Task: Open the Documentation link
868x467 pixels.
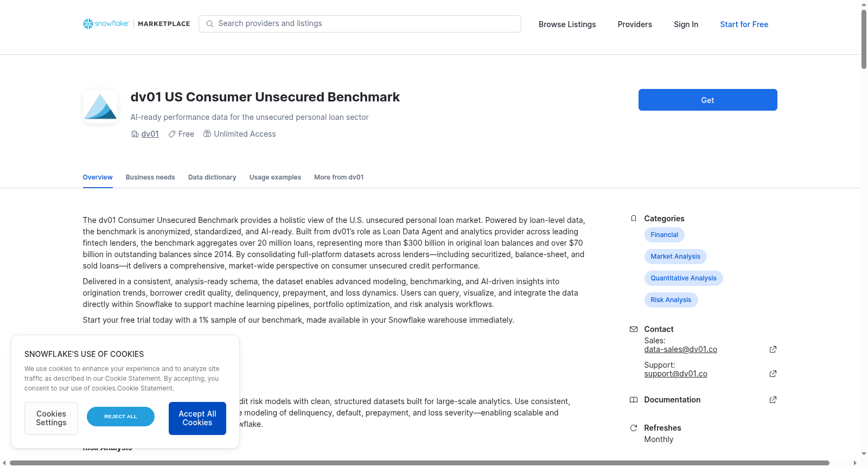Action: coord(672,400)
